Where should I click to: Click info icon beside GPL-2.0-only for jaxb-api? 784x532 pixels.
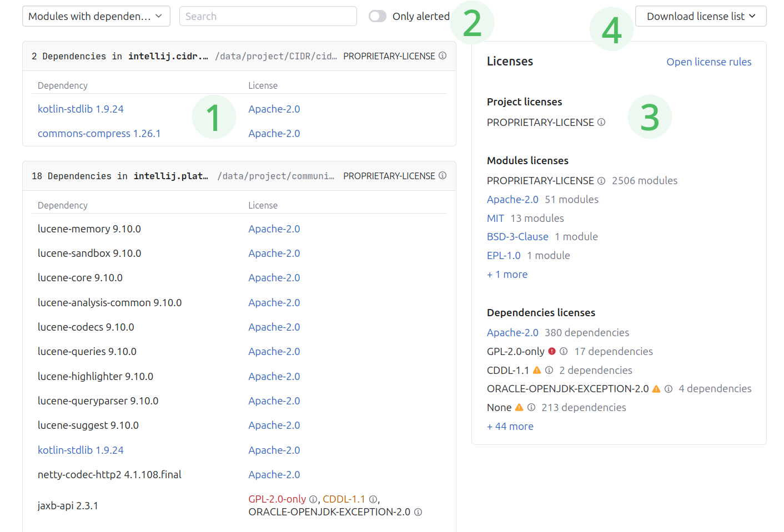(313, 499)
